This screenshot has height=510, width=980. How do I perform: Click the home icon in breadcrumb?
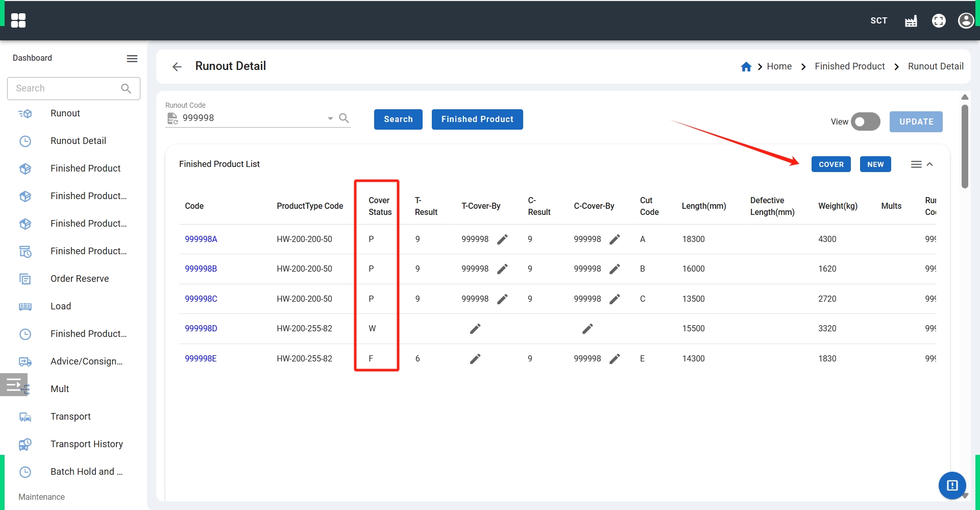(x=746, y=67)
